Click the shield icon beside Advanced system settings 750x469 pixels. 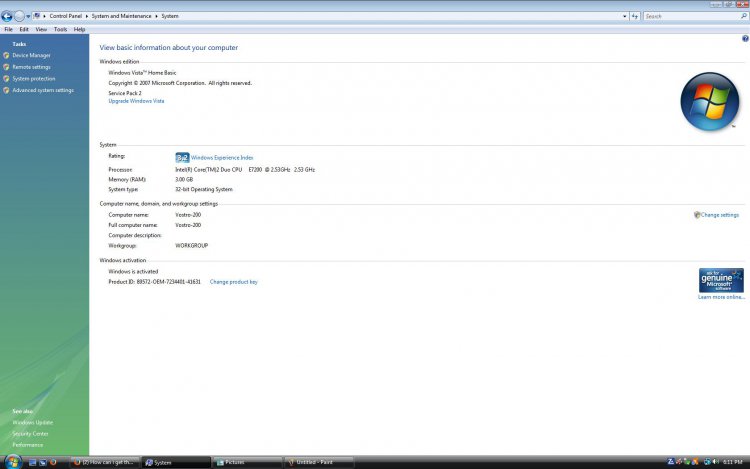click(x=6, y=90)
